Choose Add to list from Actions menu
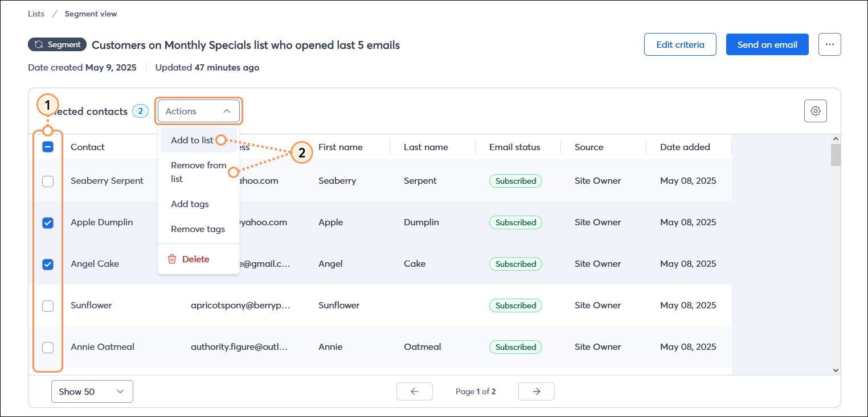 point(199,140)
